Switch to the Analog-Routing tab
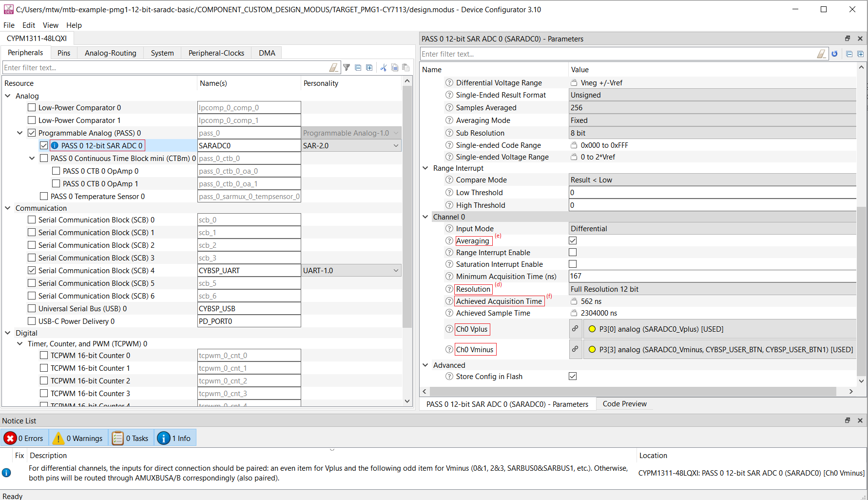Image resolution: width=868 pixels, height=500 pixels. 111,53
